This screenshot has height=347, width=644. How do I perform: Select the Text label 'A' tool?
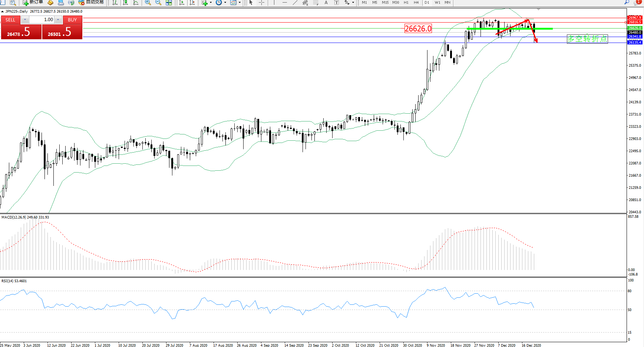point(326,3)
